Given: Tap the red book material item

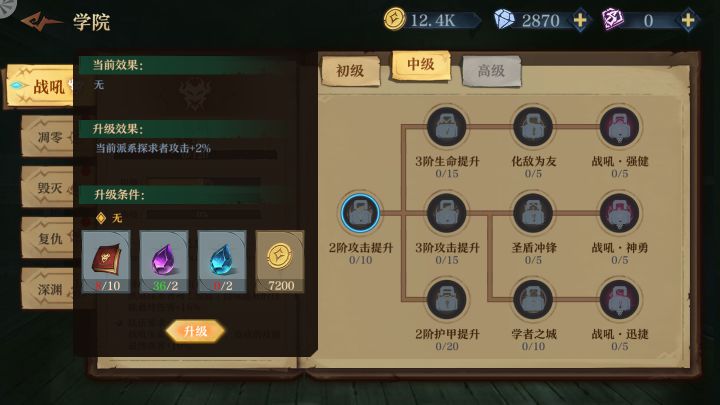Looking at the screenshot, I should [x=106, y=262].
